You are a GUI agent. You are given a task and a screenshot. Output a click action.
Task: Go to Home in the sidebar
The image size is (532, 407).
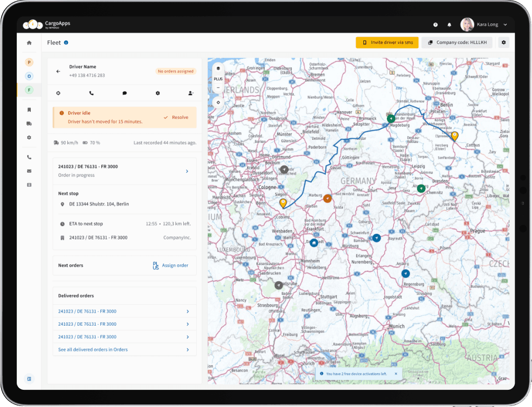click(29, 43)
